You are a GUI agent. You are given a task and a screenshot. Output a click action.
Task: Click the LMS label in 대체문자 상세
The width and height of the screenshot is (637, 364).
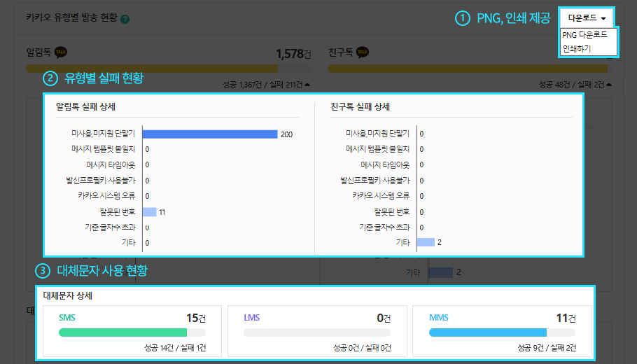click(251, 318)
